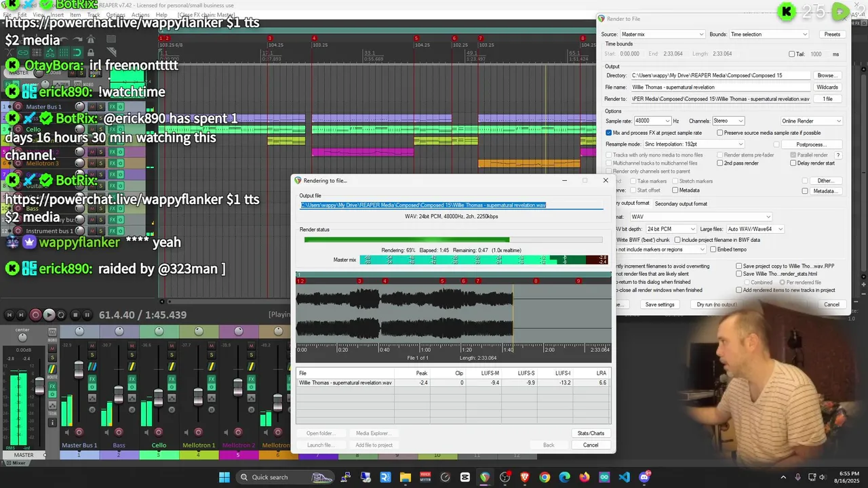Click the transport Pause button
This screenshot has width=868, height=488.
point(87,314)
